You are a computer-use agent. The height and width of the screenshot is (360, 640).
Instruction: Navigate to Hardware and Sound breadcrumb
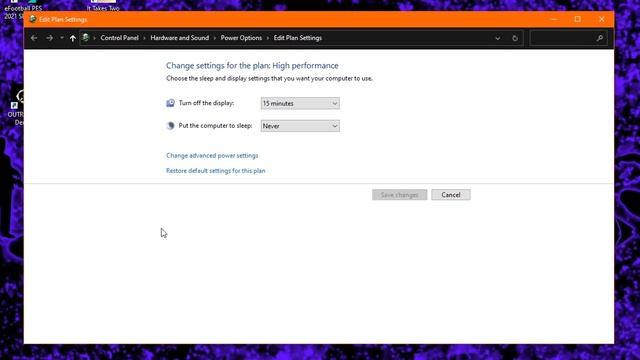[x=180, y=38]
